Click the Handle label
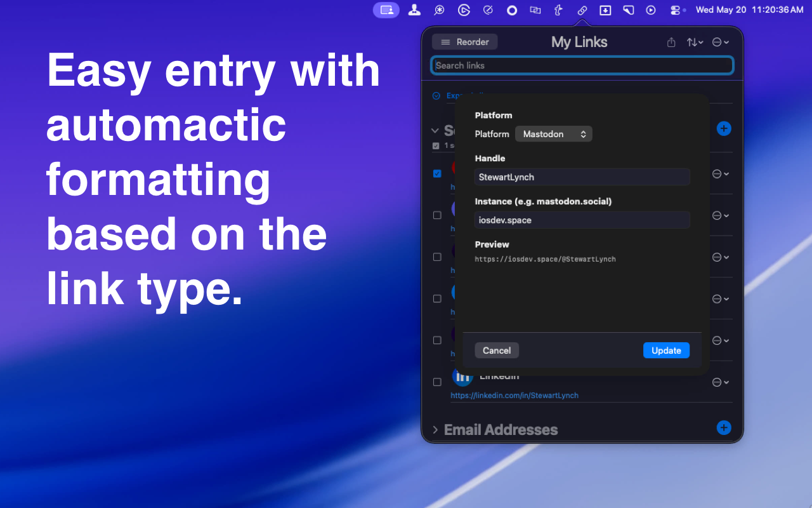The width and height of the screenshot is (812, 508). point(490,158)
